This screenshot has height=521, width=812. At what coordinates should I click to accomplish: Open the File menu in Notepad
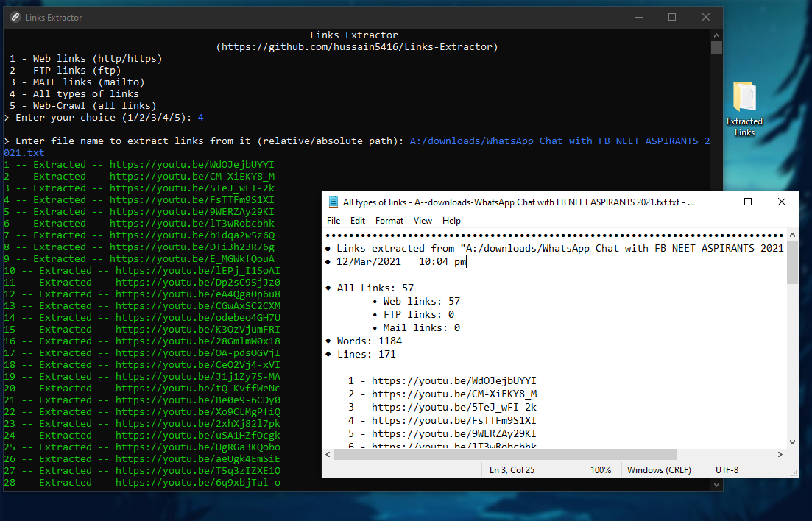coord(333,220)
